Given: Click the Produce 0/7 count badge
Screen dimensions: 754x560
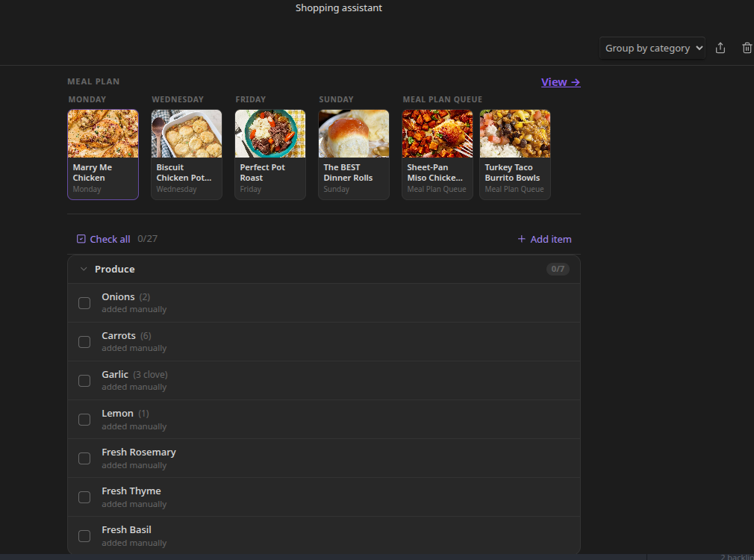Looking at the screenshot, I should [558, 269].
